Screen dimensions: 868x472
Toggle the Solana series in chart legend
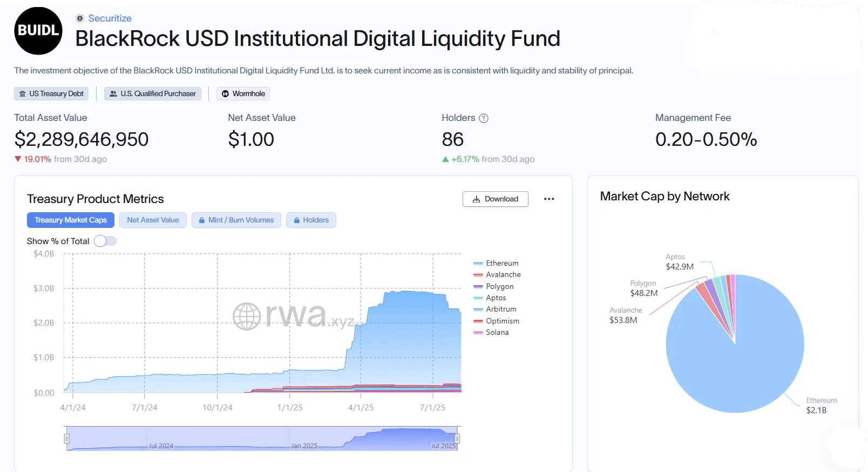tap(491, 332)
